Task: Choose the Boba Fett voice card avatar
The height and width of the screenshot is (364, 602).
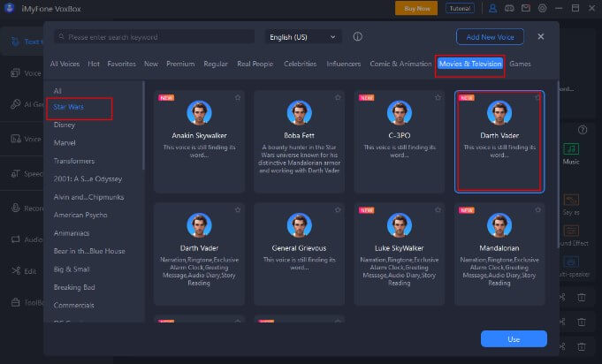Action: pyautogui.click(x=299, y=113)
